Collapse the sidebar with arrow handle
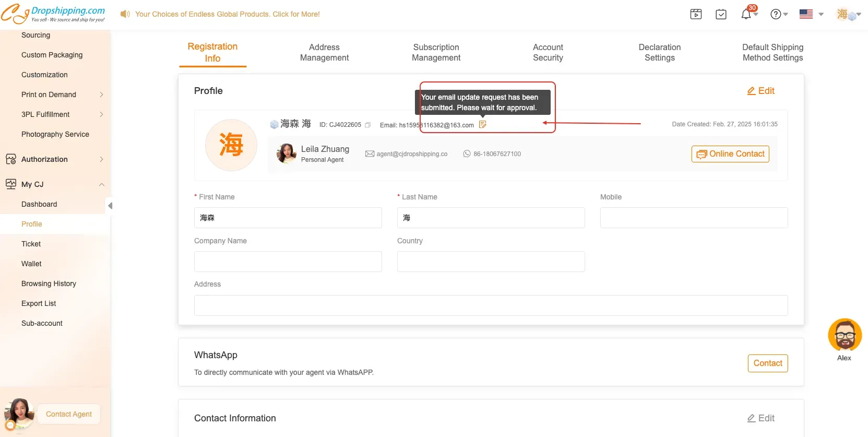Viewport: 868px width, 437px height. coord(110,206)
